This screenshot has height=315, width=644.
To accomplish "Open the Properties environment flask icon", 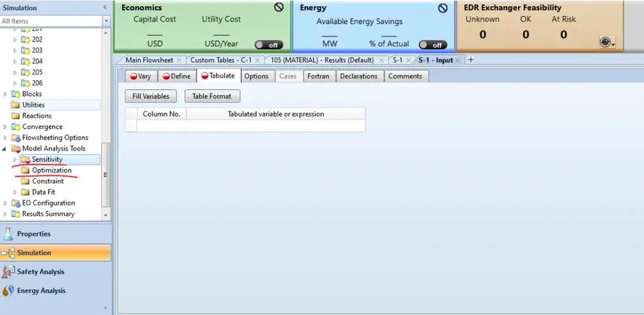I will pos(8,234).
